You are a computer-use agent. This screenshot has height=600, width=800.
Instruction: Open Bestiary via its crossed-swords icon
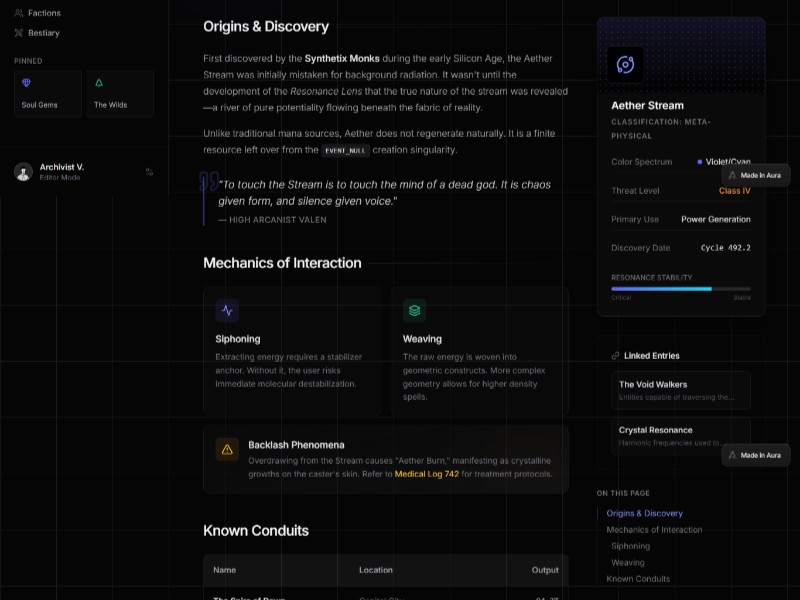19,33
